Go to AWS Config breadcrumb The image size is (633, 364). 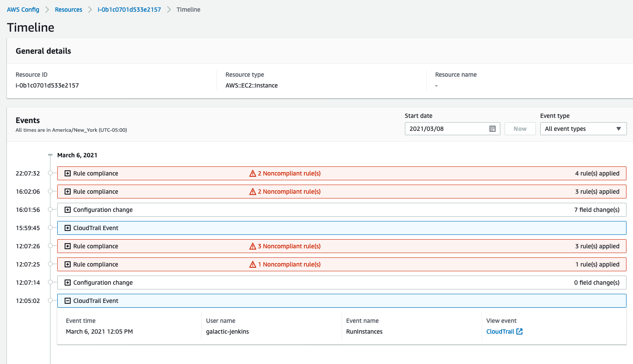(x=23, y=10)
